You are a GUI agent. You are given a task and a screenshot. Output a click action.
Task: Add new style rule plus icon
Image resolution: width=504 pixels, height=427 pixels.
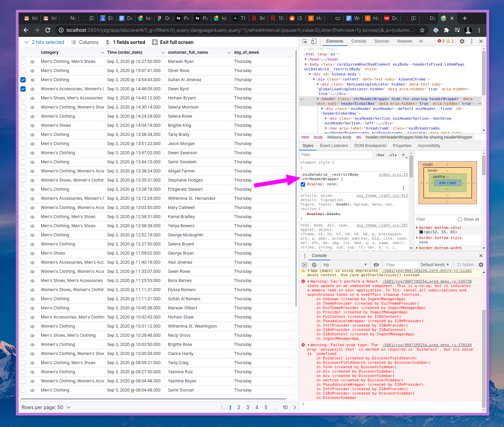tap(403, 155)
